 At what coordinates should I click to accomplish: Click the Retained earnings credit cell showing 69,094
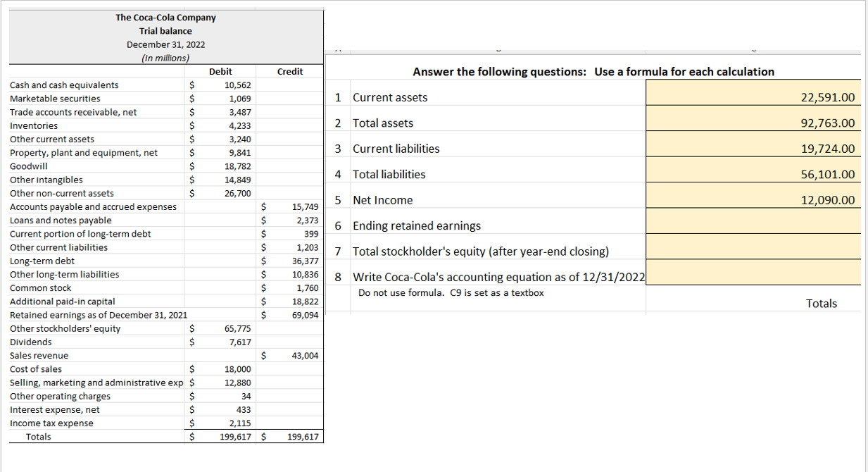click(x=304, y=315)
